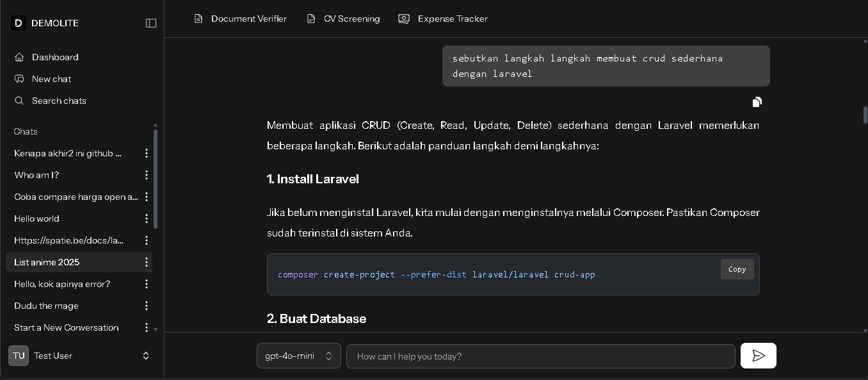Switch to CV Screening
The width and height of the screenshot is (868, 380).
click(x=343, y=19)
